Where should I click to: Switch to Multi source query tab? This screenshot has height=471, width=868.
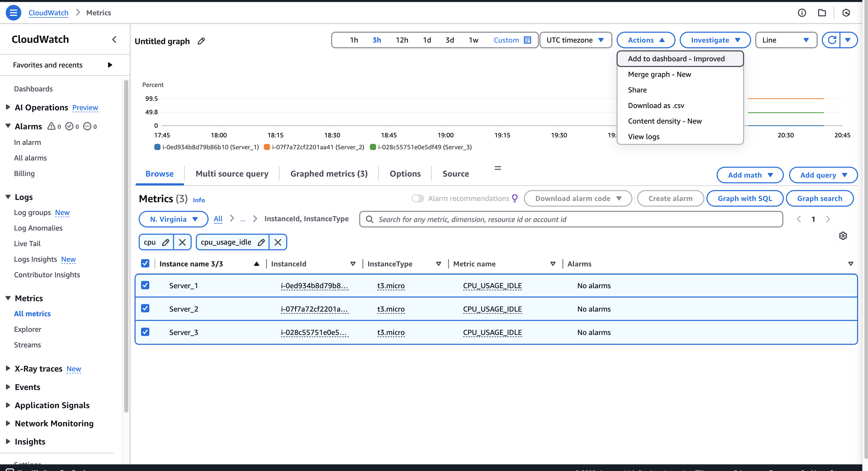click(232, 174)
